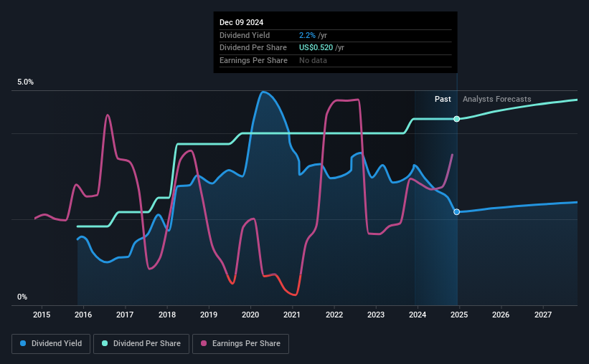Image resolution: width=589 pixels, height=364 pixels.
Task: Click the 5.0% y-axis label
Action: 25,82
